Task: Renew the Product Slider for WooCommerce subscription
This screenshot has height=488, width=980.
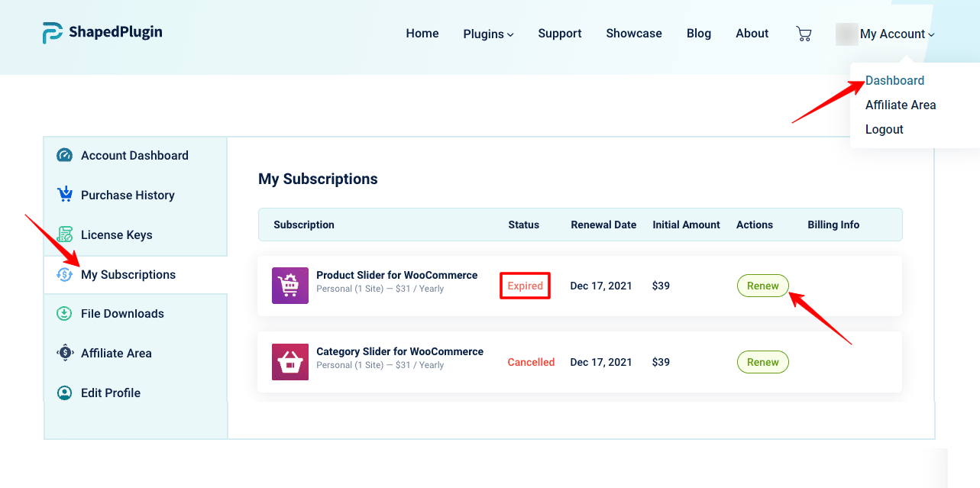Action: pos(762,286)
